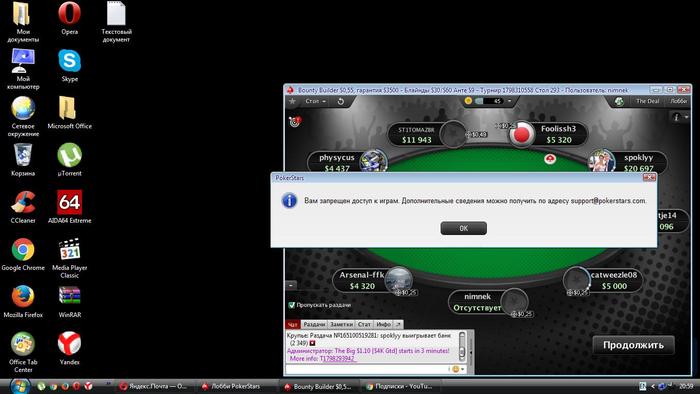700x394 pixels.
Task: Click the Windows Start button
Action: coord(20,386)
